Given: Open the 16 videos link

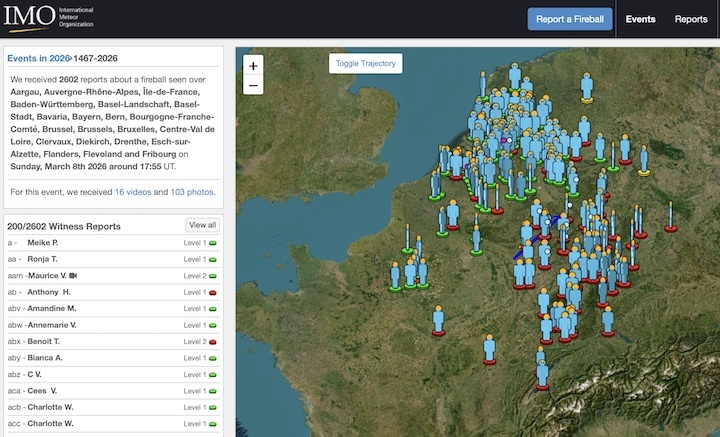Looking at the screenshot, I should coord(135,191).
